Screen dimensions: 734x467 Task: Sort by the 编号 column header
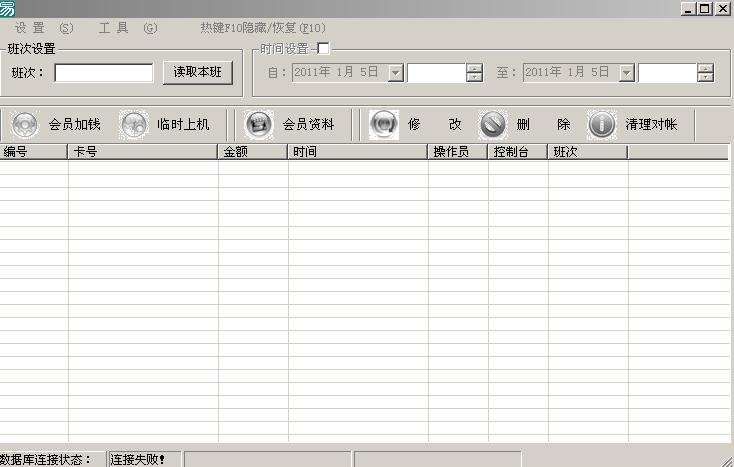click(x=34, y=152)
